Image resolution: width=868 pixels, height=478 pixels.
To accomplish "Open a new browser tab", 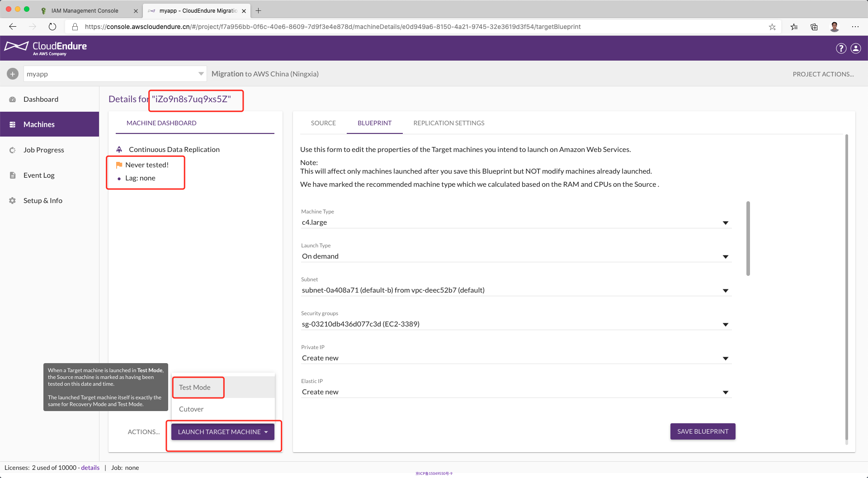I will tap(259, 10).
